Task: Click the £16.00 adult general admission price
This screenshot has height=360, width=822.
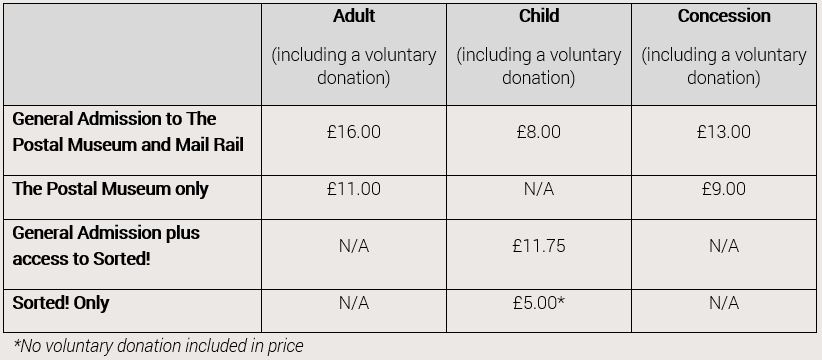Action: (x=354, y=132)
